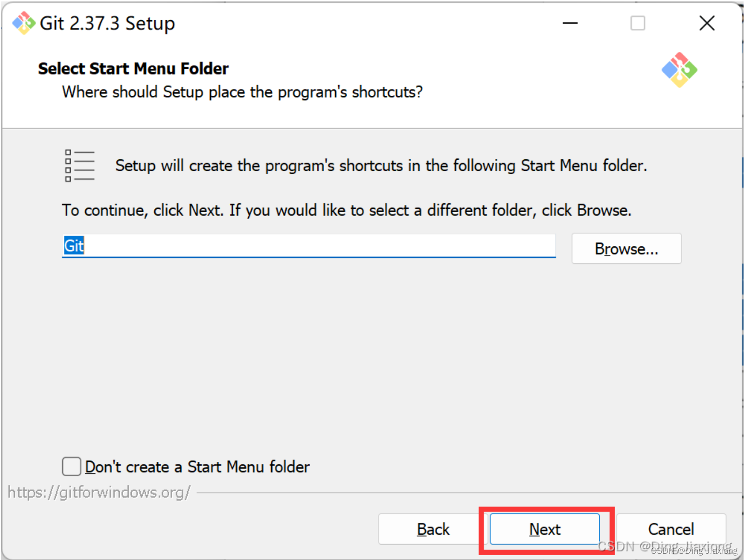
Task: Go to the Next setup page
Action: point(545,529)
